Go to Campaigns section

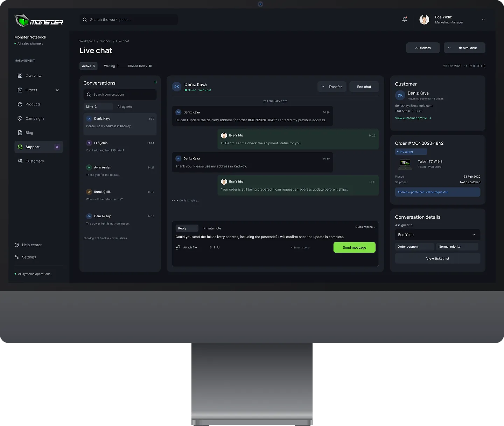39,118
